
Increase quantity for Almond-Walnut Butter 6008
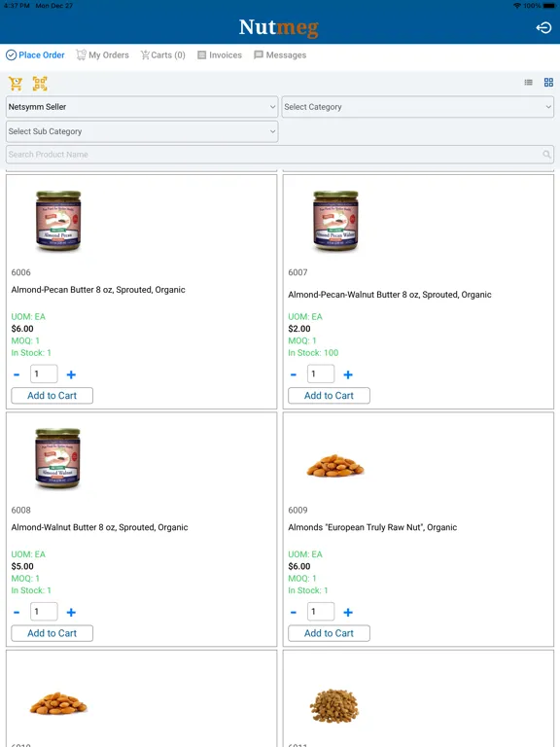pyautogui.click(x=71, y=612)
